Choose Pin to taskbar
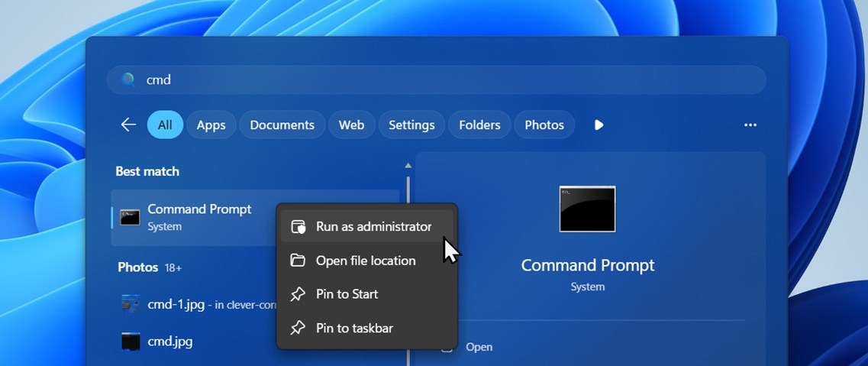This screenshot has height=366, width=868. click(x=367, y=328)
